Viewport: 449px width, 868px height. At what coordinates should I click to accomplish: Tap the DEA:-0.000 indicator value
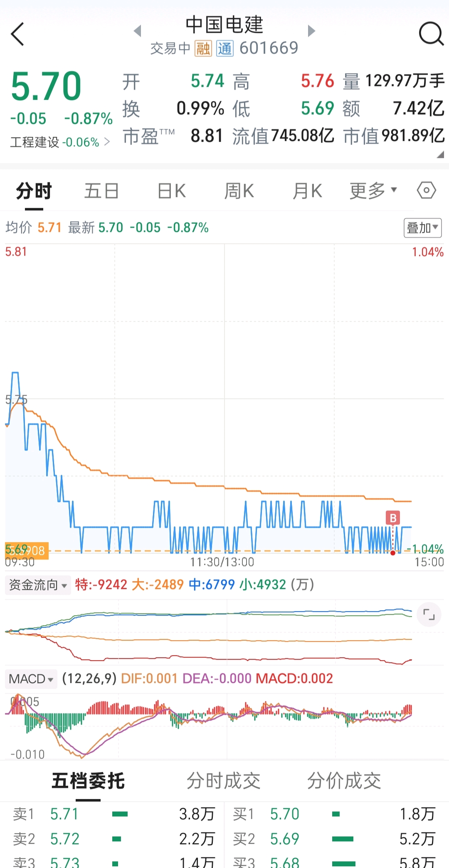tap(217, 679)
